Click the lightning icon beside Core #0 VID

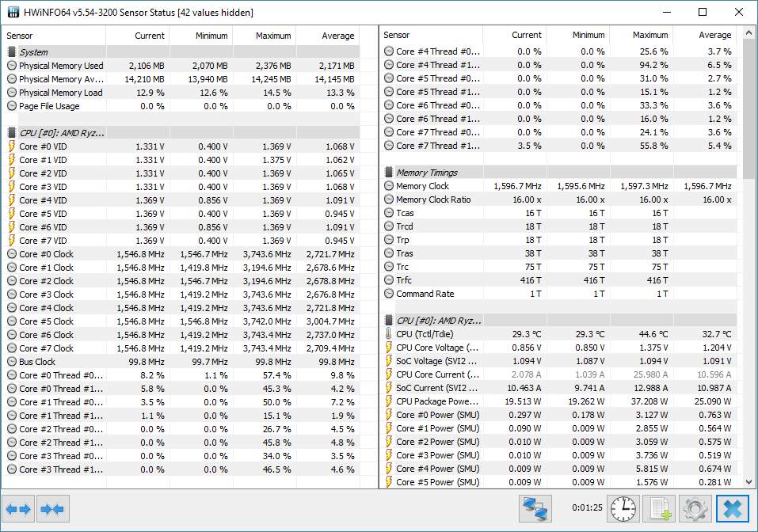[x=12, y=146]
